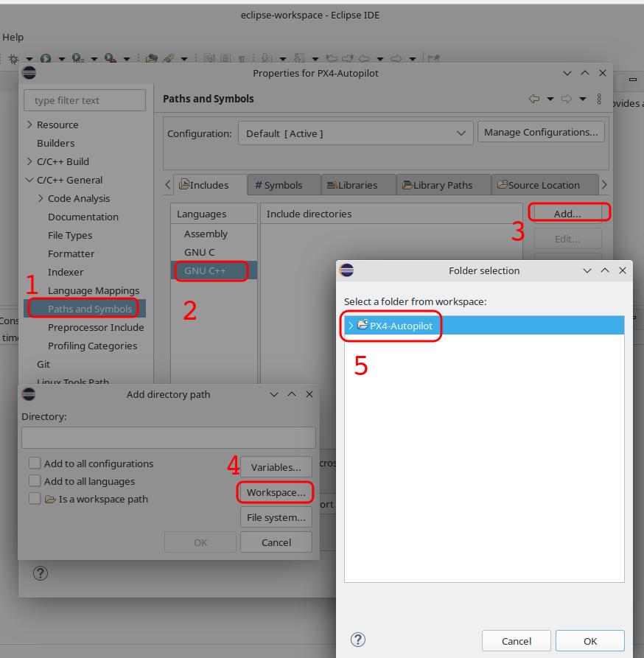644x658 pixels.
Task: Switch to the Library Paths tab
Action: point(444,185)
